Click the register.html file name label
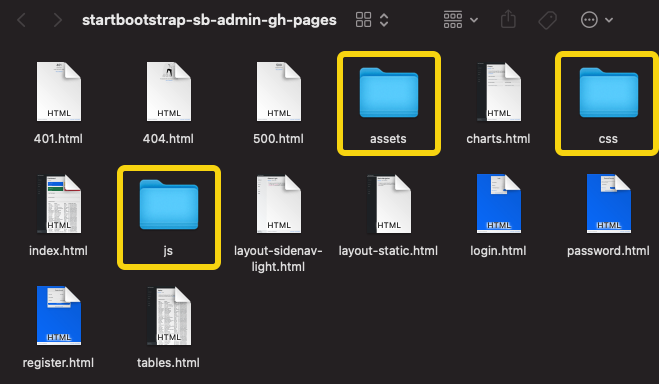The image size is (659, 384). (58, 363)
